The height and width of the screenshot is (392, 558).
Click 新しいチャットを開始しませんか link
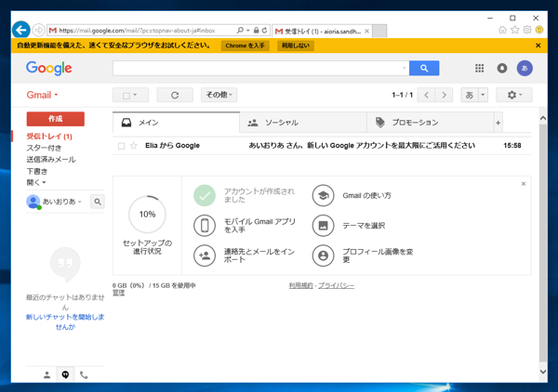click(65, 322)
